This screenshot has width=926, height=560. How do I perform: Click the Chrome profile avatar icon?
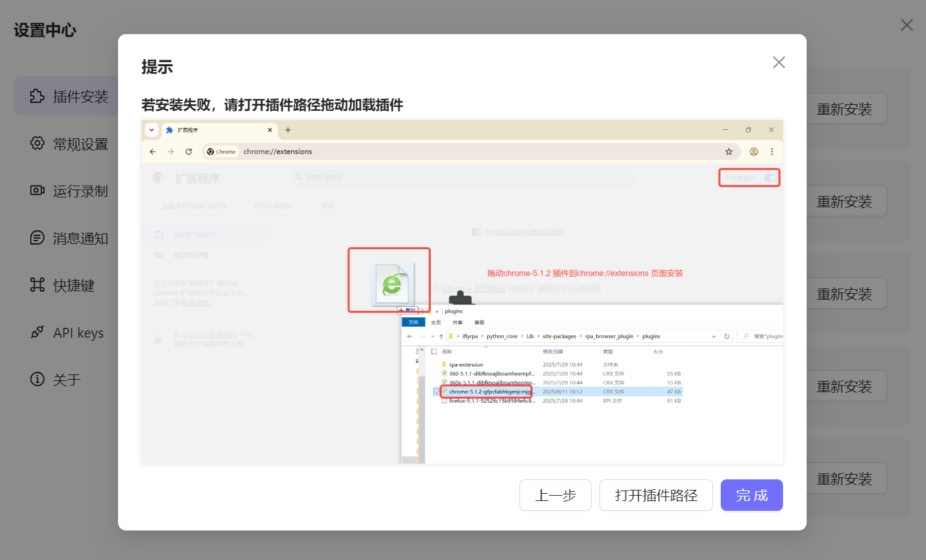(754, 151)
